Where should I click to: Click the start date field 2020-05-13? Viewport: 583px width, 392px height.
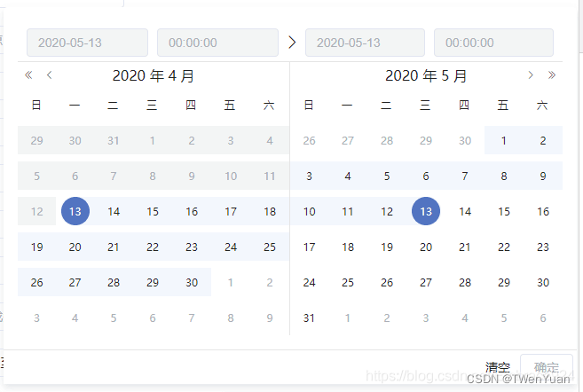pyautogui.click(x=87, y=43)
